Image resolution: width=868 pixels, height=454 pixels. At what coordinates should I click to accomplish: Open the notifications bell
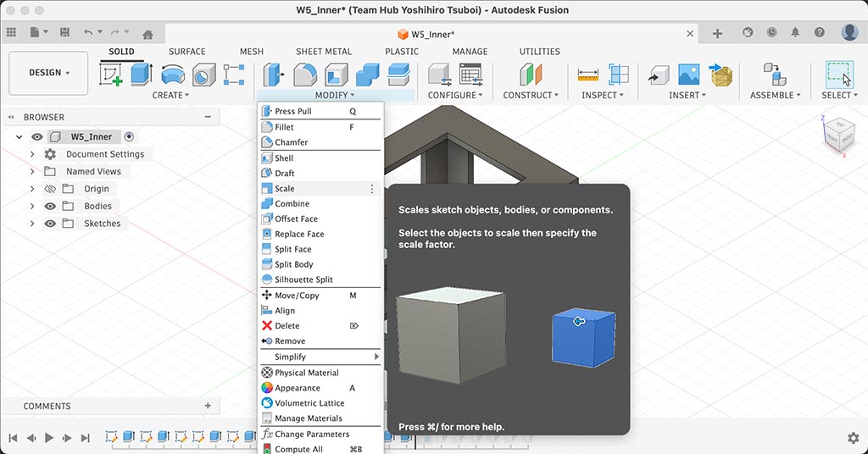[795, 33]
